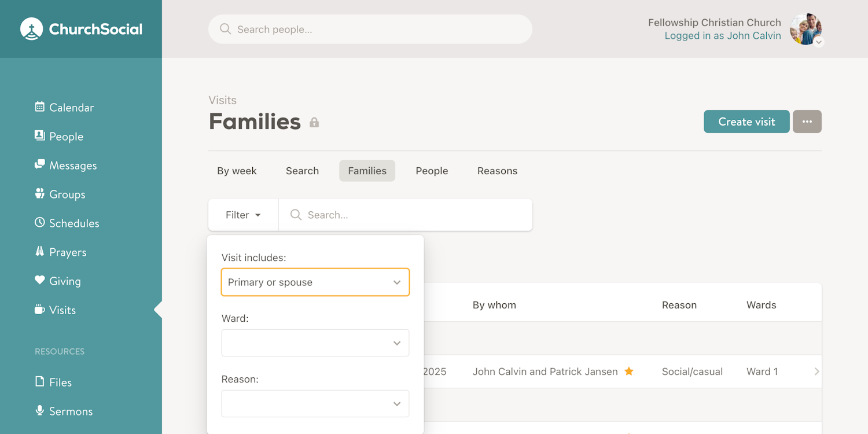Open the Reasons tab
Image resolution: width=868 pixels, height=434 pixels.
(497, 171)
